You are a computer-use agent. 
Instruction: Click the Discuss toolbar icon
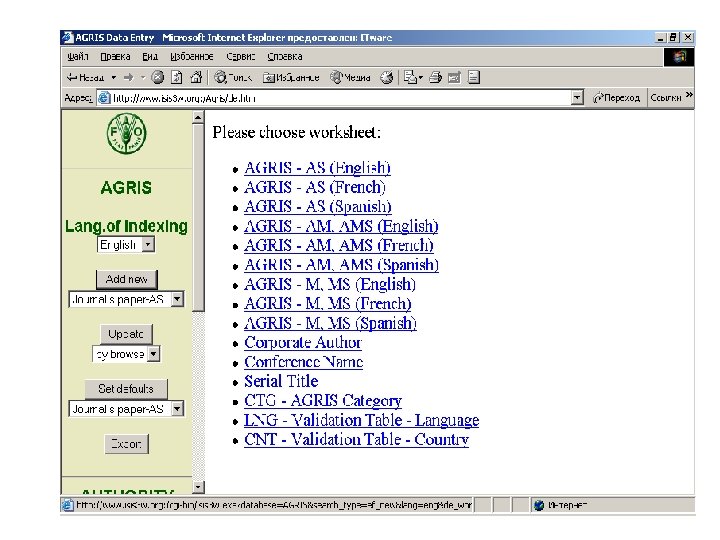pos(474,77)
